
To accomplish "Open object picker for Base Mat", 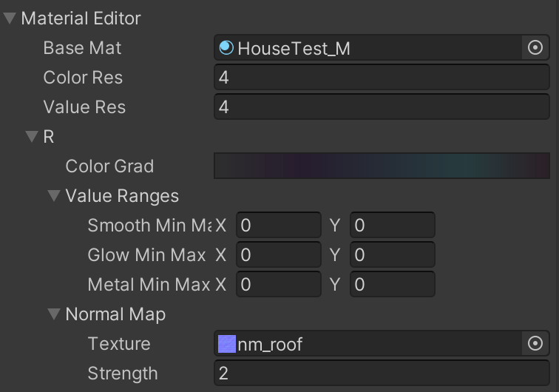I will [535, 48].
